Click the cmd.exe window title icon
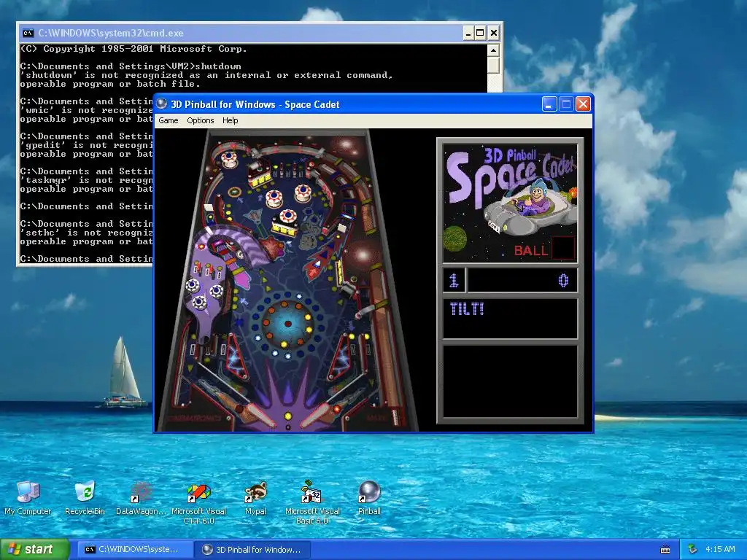The image size is (747, 560). [28, 33]
